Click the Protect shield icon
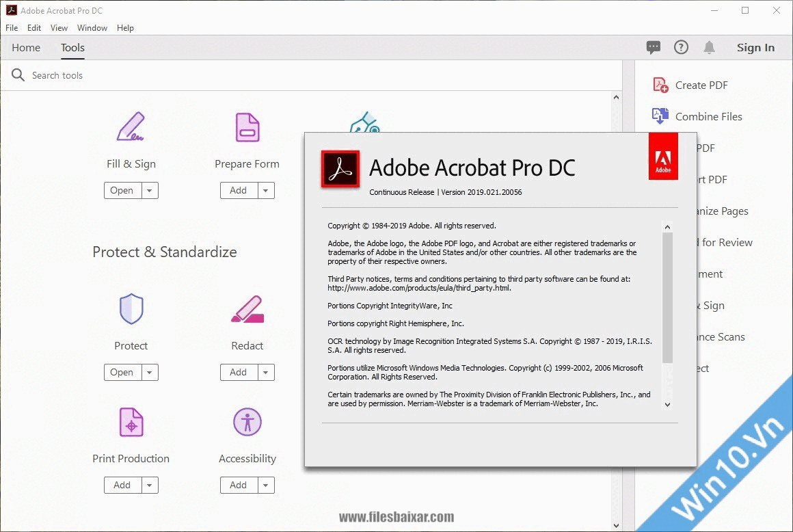 pyautogui.click(x=131, y=308)
